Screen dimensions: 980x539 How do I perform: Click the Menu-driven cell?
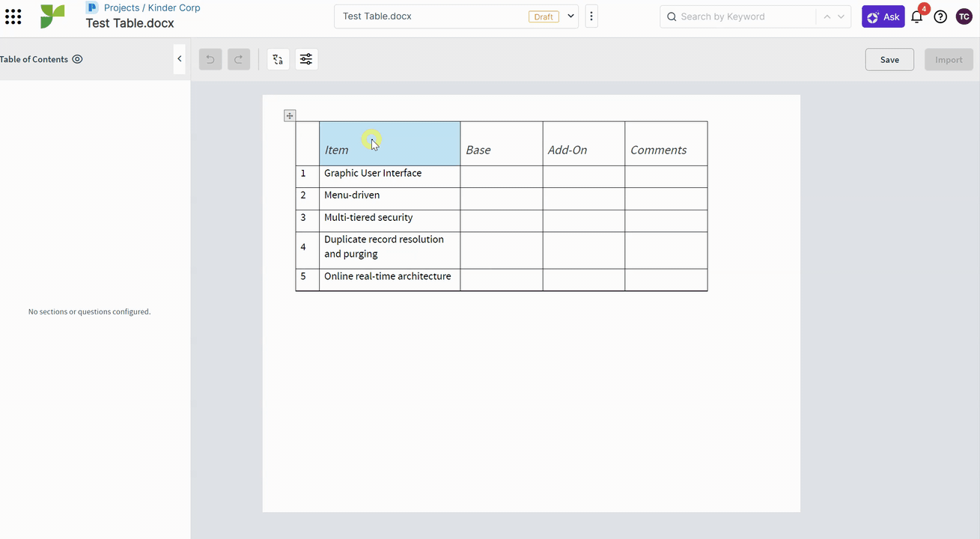[389, 199]
